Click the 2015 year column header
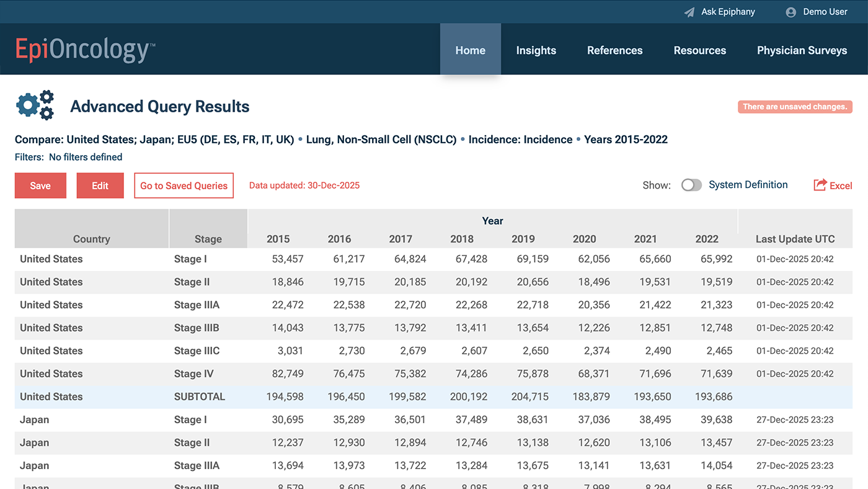This screenshot has width=868, height=489. coord(277,239)
